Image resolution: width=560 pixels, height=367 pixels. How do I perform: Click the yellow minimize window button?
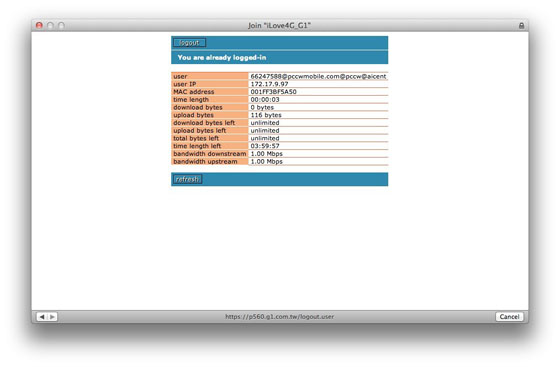point(50,25)
